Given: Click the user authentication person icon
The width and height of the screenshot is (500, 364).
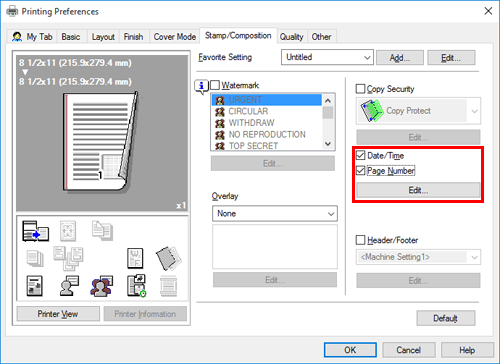Looking at the screenshot, I should (x=69, y=286).
